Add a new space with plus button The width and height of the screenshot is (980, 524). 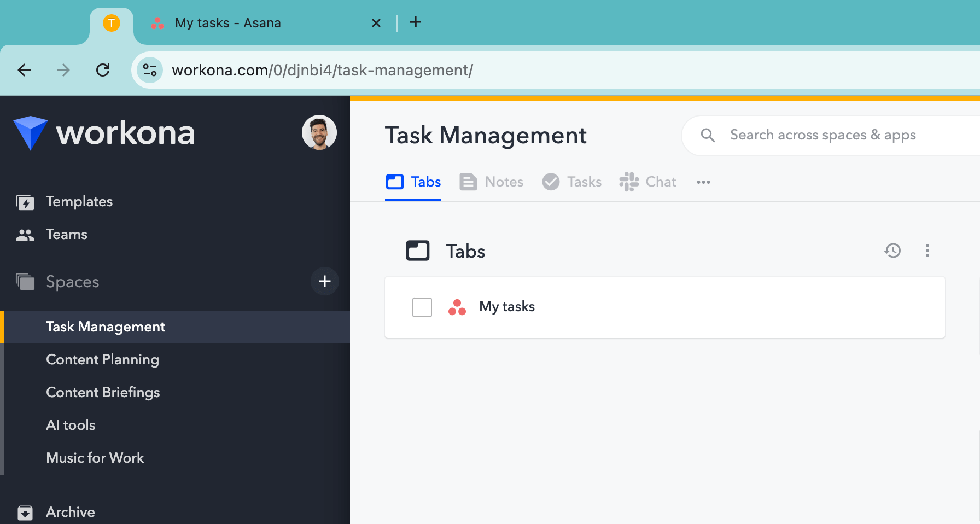(x=325, y=281)
